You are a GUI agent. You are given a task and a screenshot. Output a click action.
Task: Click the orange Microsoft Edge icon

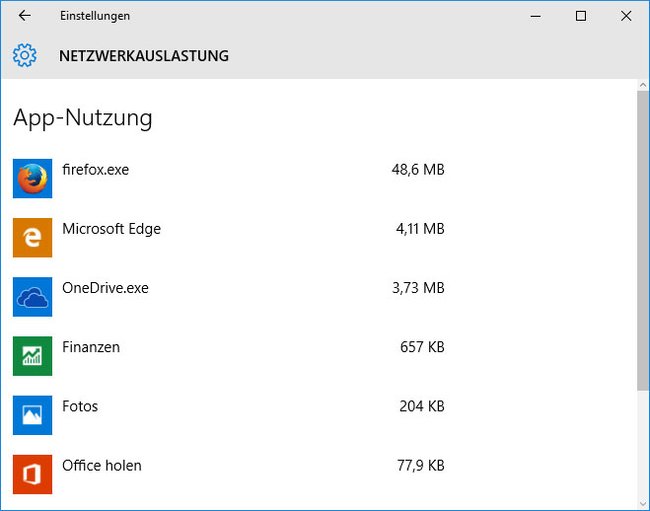pos(32,237)
